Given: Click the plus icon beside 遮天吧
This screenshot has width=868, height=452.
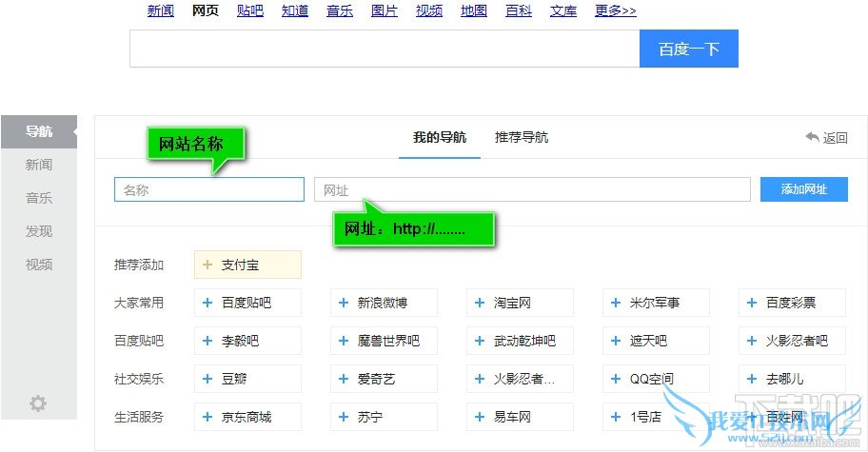Looking at the screenshot, I should pos(616,341).
